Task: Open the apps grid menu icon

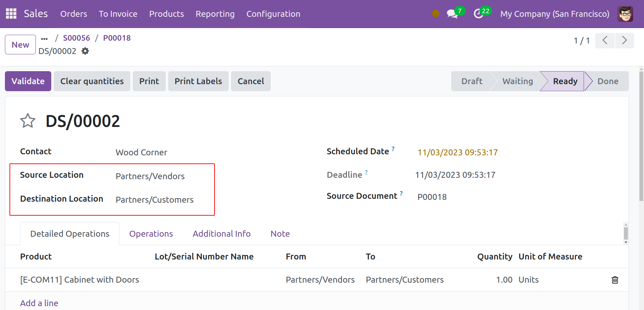Action: click(11, 14)
